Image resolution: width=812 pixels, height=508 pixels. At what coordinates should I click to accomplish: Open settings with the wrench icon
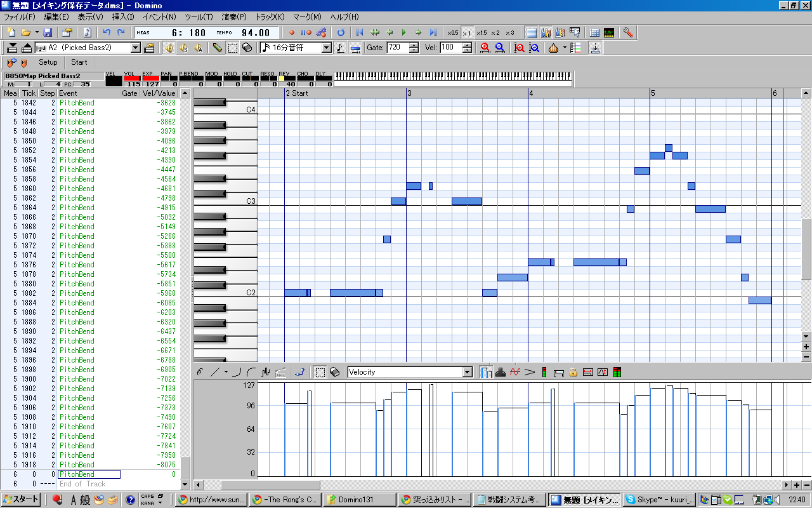(x=628, y=32)
